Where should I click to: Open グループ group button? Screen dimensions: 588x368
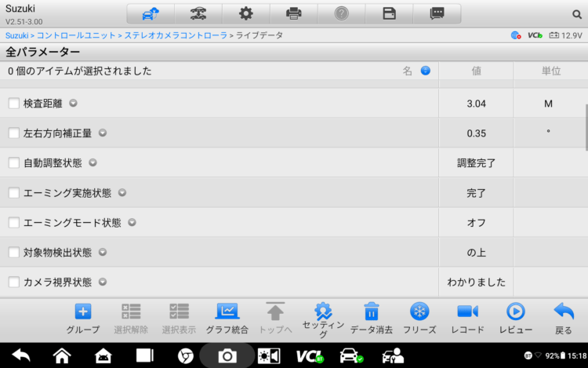click(x=82, y=318)
